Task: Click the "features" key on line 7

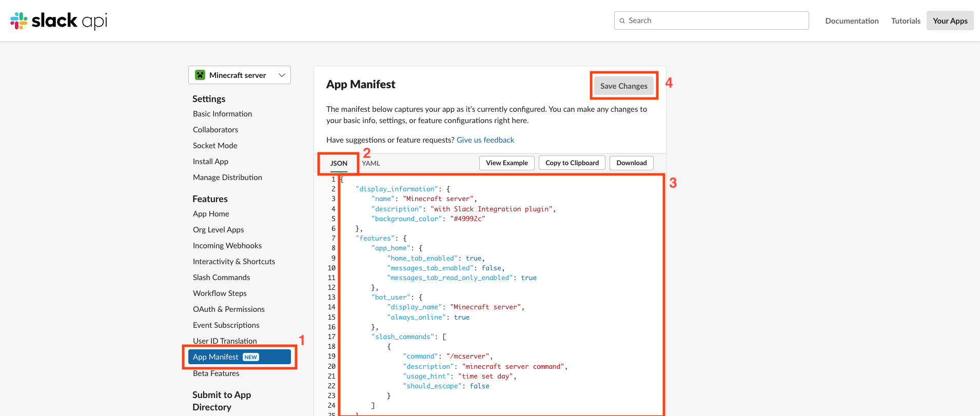Action: coord(376,239)
